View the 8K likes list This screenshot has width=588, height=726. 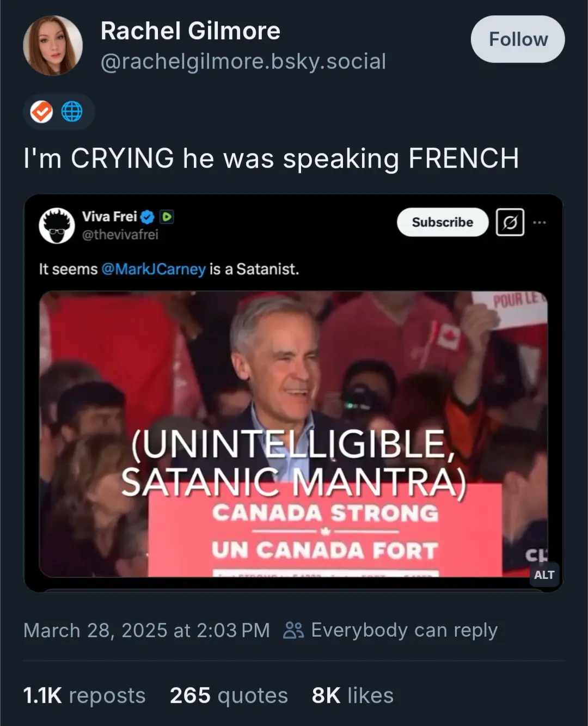(x=353, y=696)
